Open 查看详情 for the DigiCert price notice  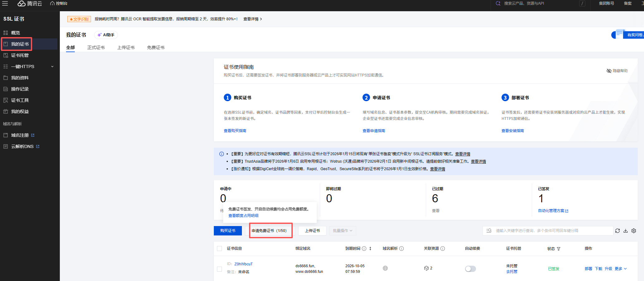pos(438,169)
